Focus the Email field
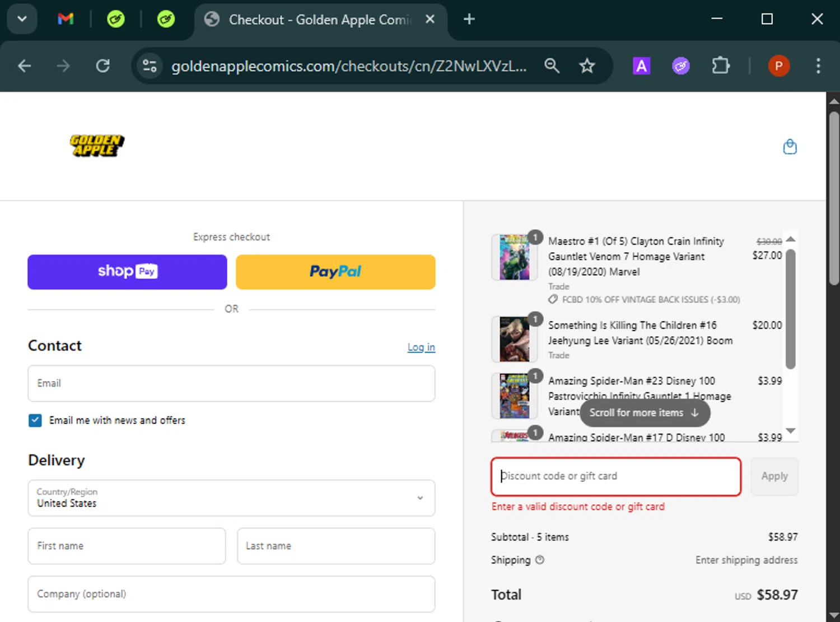The image size is (840, 622). pyautogui.click(x=231, y=383)
